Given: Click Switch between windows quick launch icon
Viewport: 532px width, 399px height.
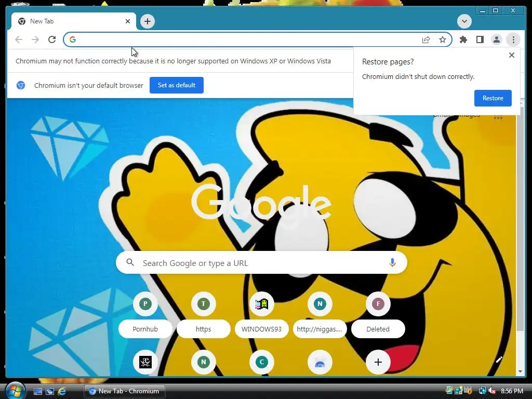Looking at the screenshot, I should point(49,391).
